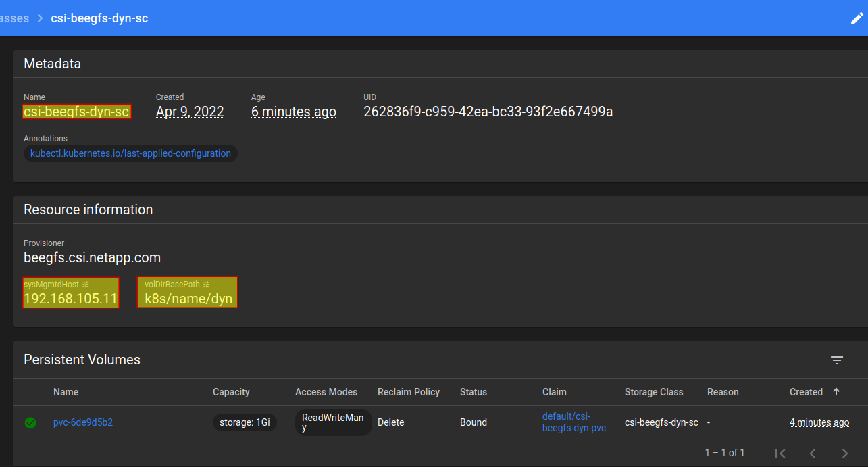This screenshot has height=467, width=868.
Task: Click the small icon next to sysMgmtdHost
Action: pos(86,285)
